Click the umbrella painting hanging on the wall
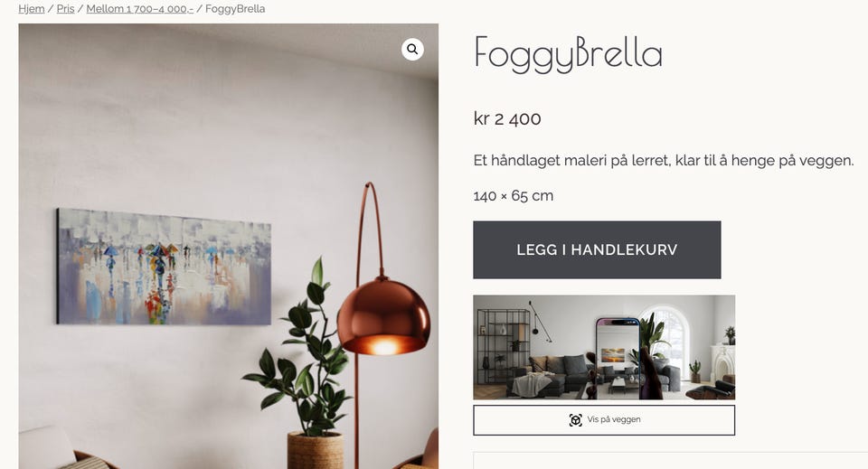The width and height of the screenshot is (868, 469). tap(164, 267)
